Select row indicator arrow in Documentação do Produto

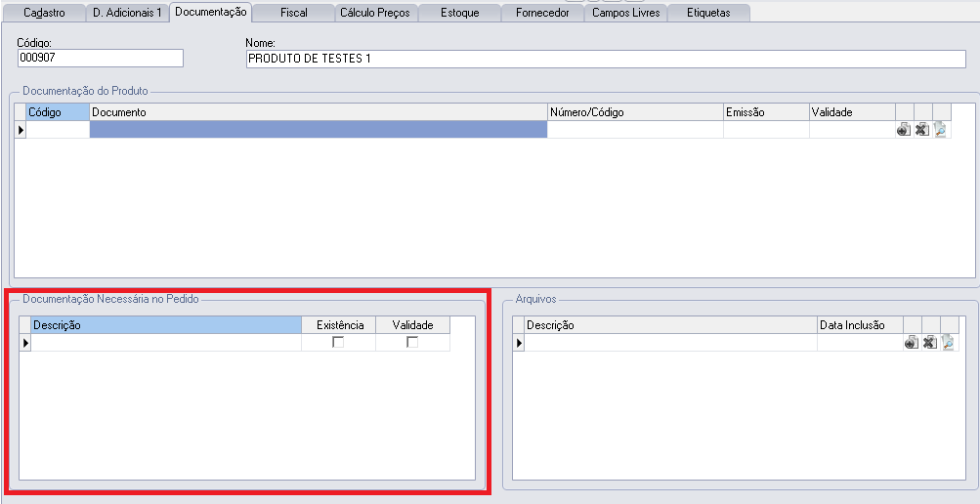click(21, 130)
